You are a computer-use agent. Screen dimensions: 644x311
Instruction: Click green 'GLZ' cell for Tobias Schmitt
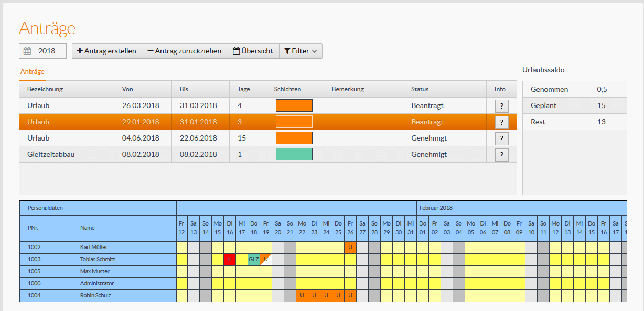click(x=254, y=260)
